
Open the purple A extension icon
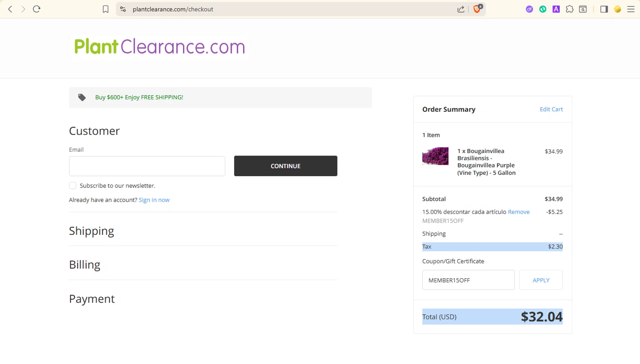(x=556, y=9)
